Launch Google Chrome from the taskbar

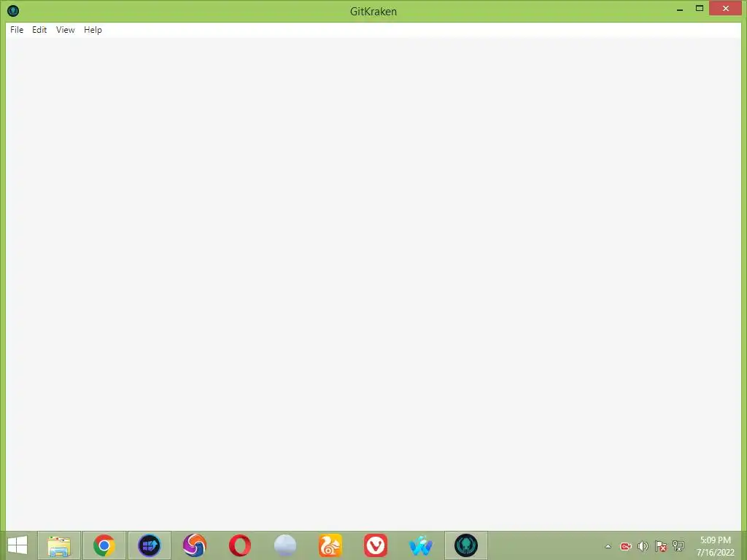[104, 545]
